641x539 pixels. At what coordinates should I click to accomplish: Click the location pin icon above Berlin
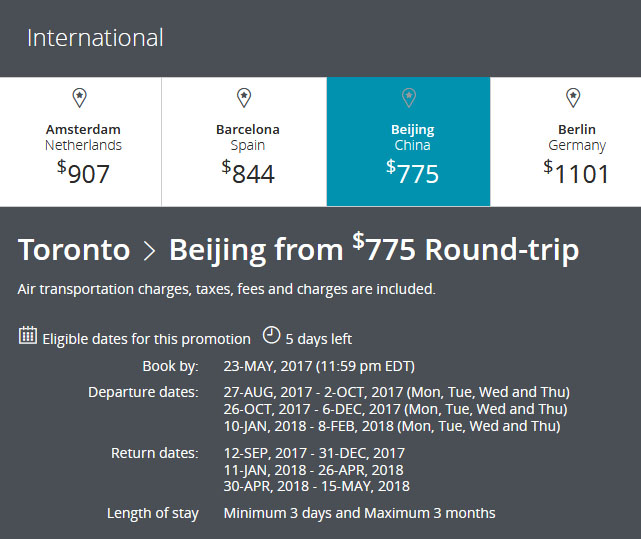point(573,97)
